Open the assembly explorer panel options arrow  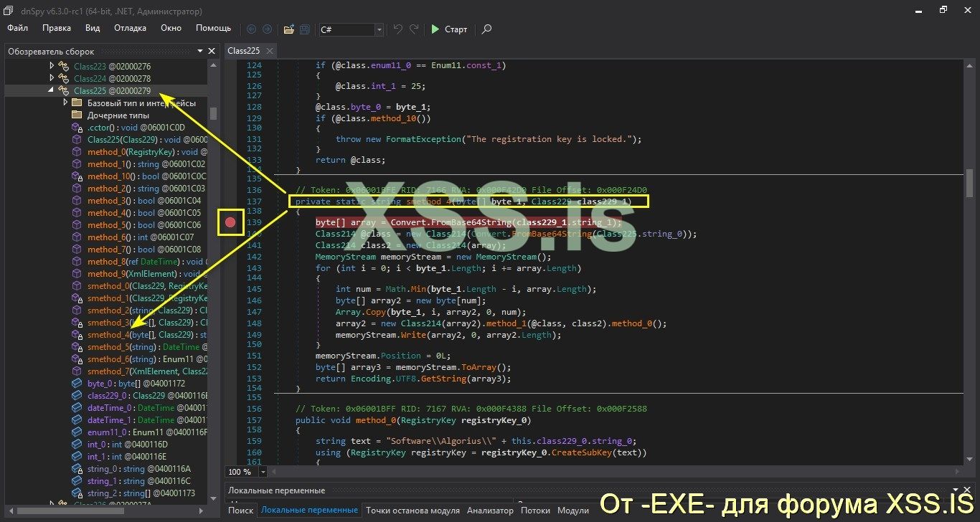click(200, 52)
